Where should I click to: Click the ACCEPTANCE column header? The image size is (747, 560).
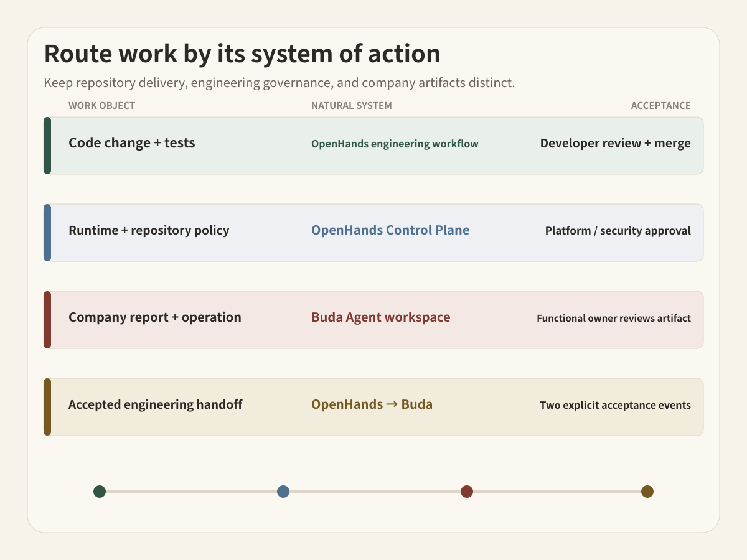(x=661, y=106)
